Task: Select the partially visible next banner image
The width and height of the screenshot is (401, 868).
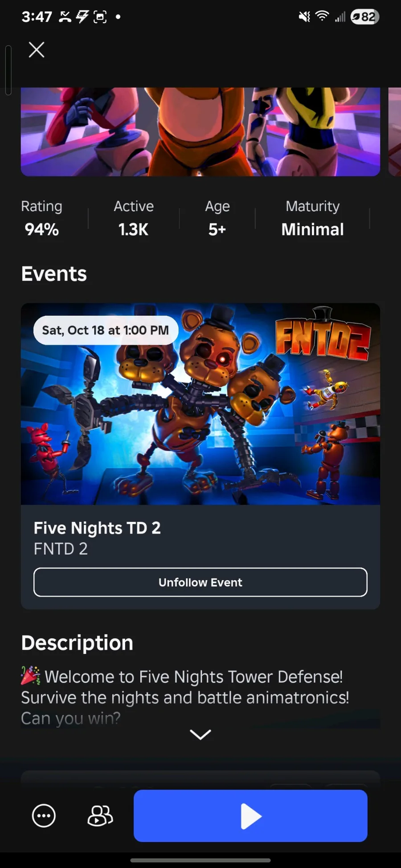Action: 395,132
